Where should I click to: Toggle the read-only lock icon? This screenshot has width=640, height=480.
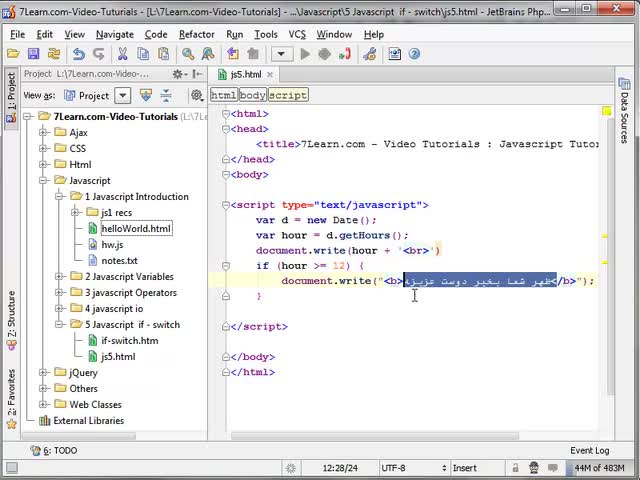point(516,468)
